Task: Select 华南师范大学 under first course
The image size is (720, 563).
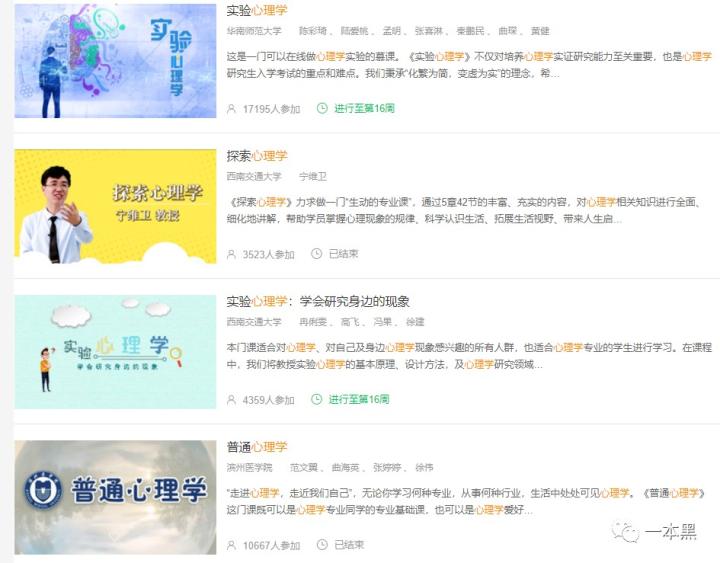Action: tap(254, 31)
